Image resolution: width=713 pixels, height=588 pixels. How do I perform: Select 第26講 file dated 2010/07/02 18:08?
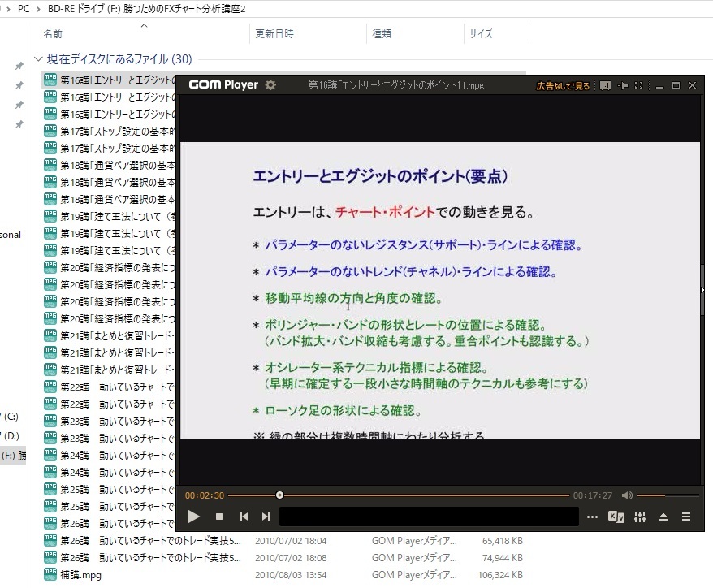click(x=150, y=557)
